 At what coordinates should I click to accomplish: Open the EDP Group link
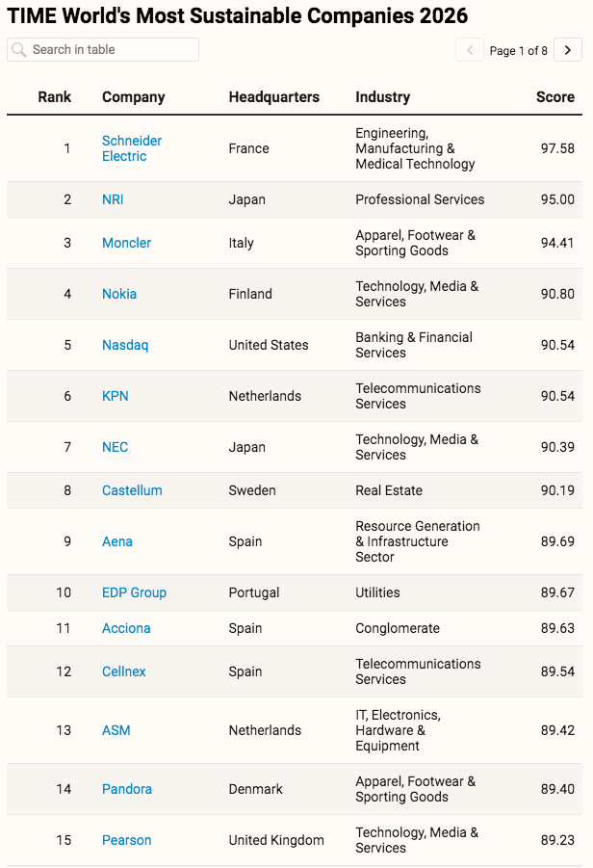coord(134,592)
